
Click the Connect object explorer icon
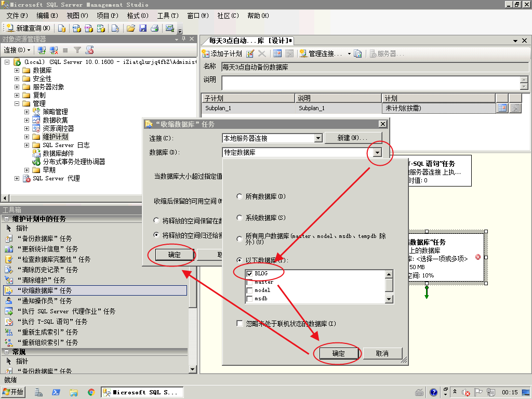tap(42, 50)
